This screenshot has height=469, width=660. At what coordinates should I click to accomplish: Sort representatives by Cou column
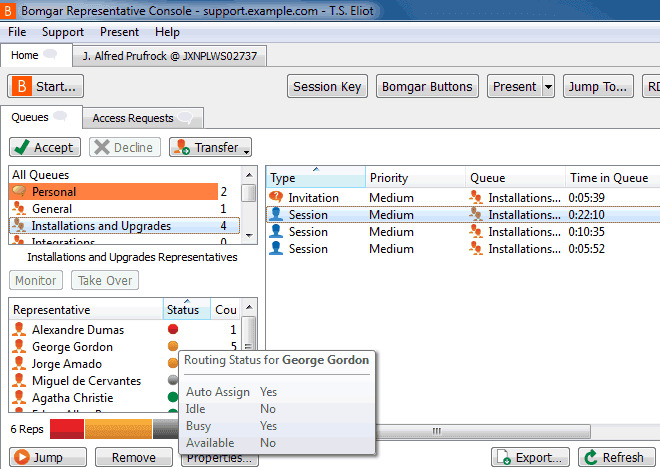(225, 309)
